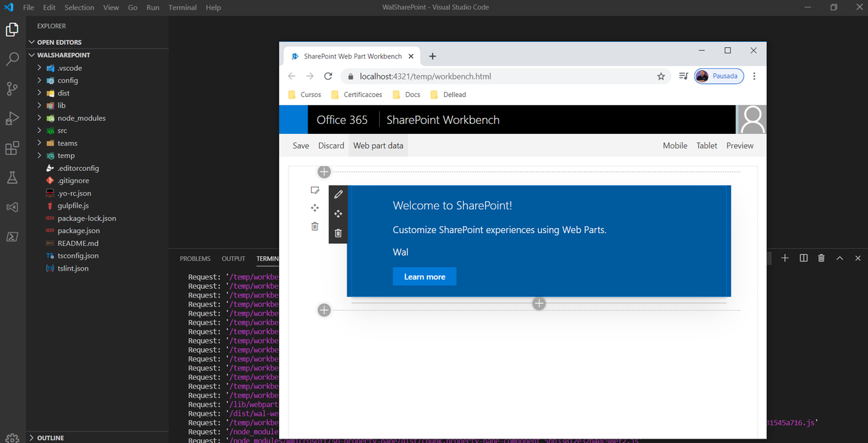Expand the OUTLINE section
This screenshot has width=868, height=443.
click(51, 437)
